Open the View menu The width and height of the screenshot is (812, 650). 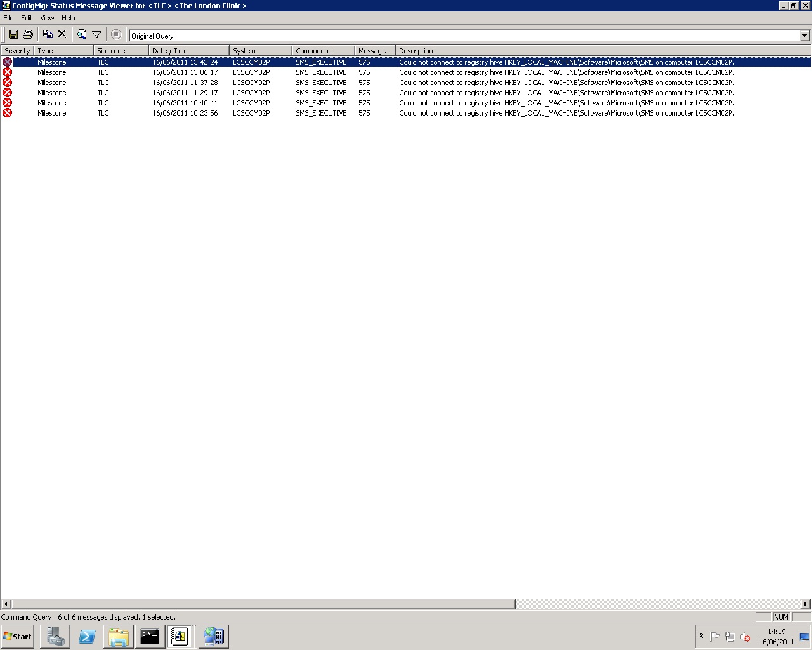pos(47,18)
